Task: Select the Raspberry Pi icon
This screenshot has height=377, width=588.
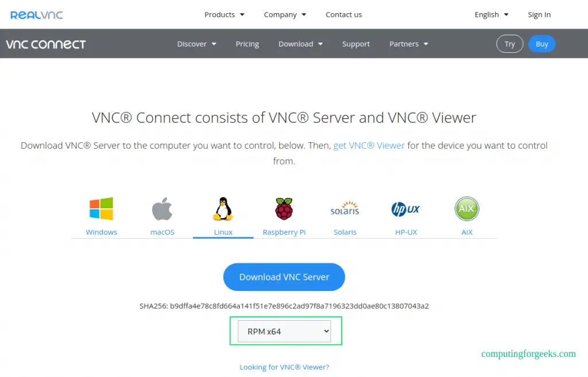Action: 284,208
